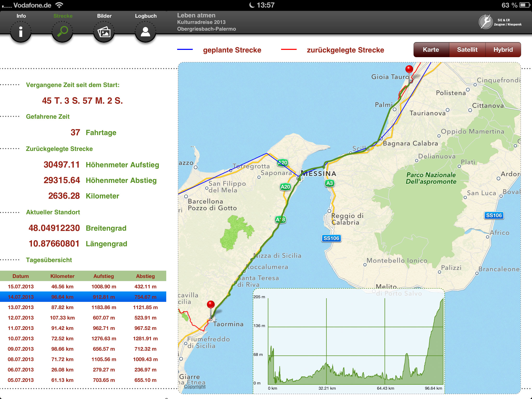Tap the Wi-Fi indicator in status bar
The image size is (532, 399).
(59, 5)
